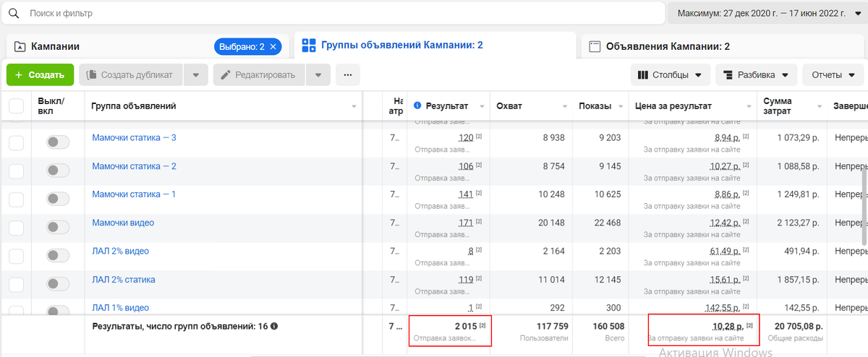
Task: Switch to the Кампании tab
Action: (54, 46)
